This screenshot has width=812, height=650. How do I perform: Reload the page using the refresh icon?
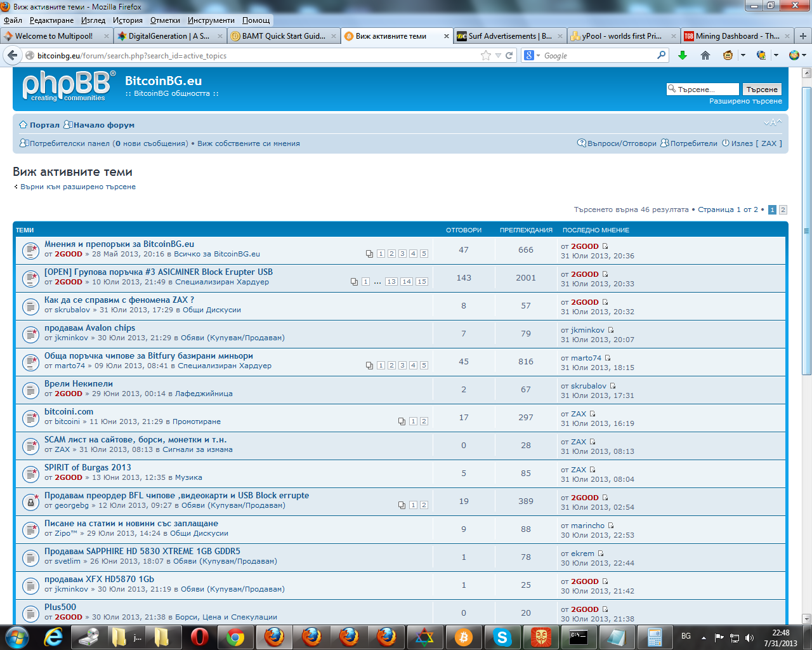tap(509, 55)
